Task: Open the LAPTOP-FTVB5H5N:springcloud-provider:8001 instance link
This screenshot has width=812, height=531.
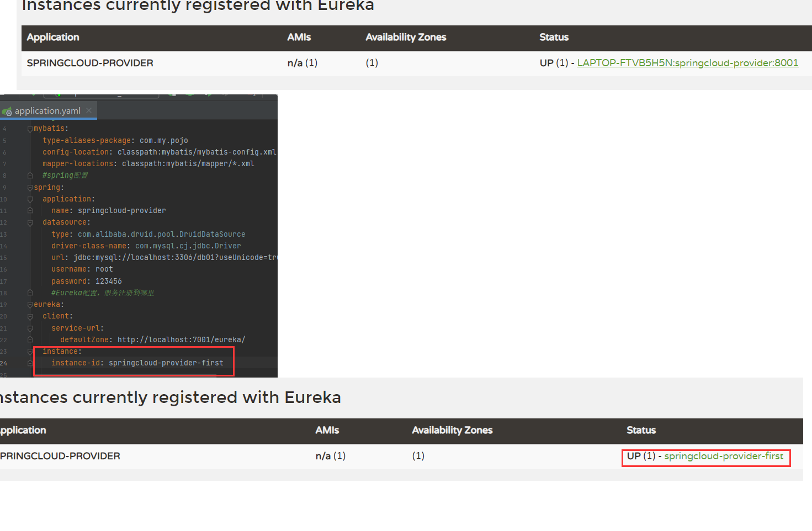Action: pyautogui.click(x=687, y=63)
